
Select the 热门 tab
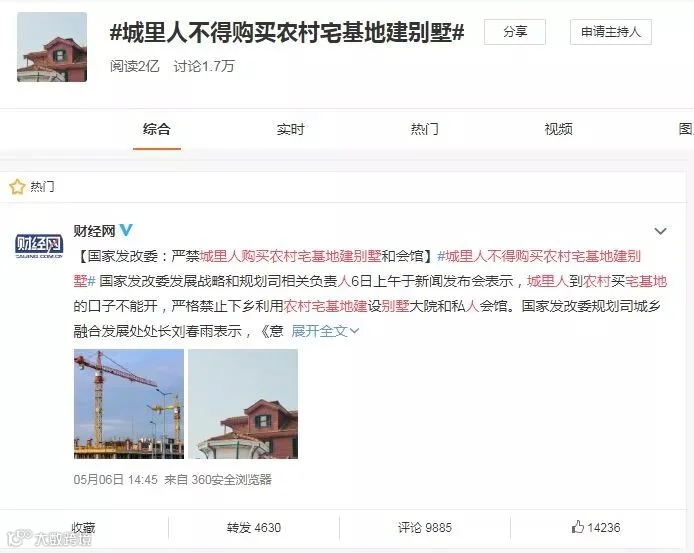point(424,129)
